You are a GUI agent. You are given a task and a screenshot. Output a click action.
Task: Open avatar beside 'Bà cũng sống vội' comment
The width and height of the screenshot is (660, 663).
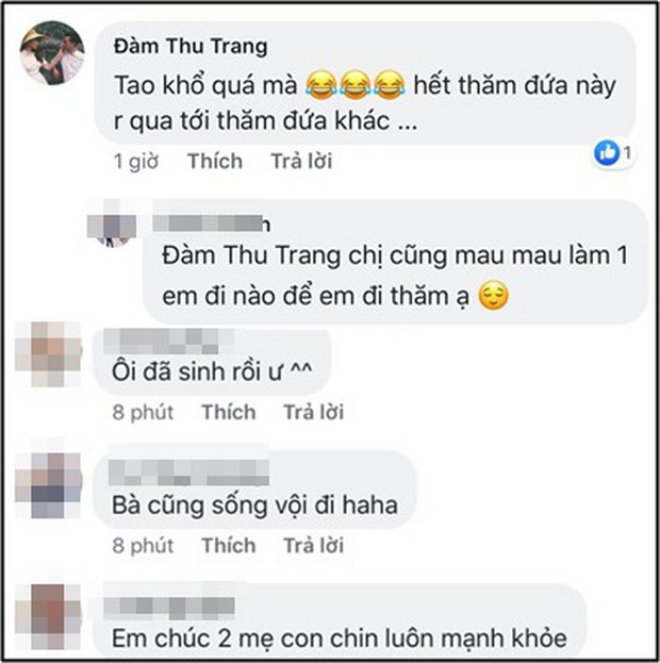coord(48,485)
